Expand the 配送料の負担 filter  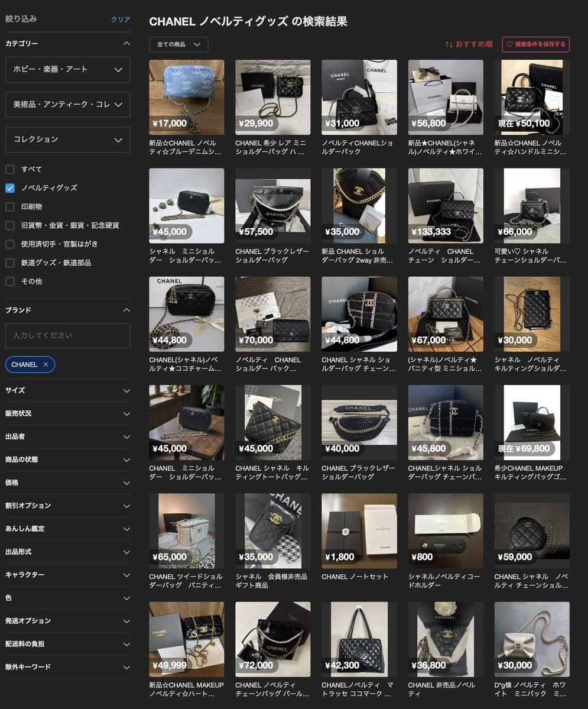pyautogui.click(x=68, y=644)
